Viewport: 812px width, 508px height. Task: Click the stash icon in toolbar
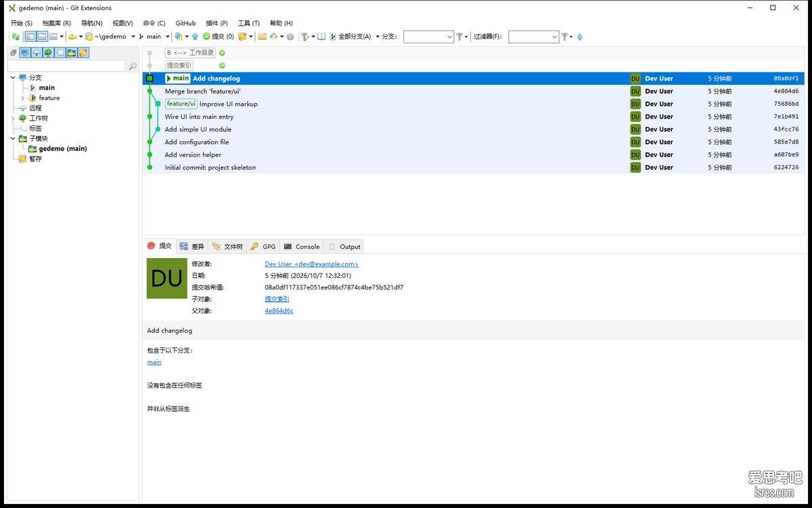point(242,37)
